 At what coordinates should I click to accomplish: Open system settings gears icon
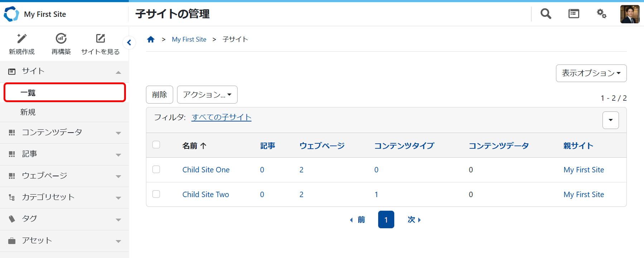click(601, 14)
